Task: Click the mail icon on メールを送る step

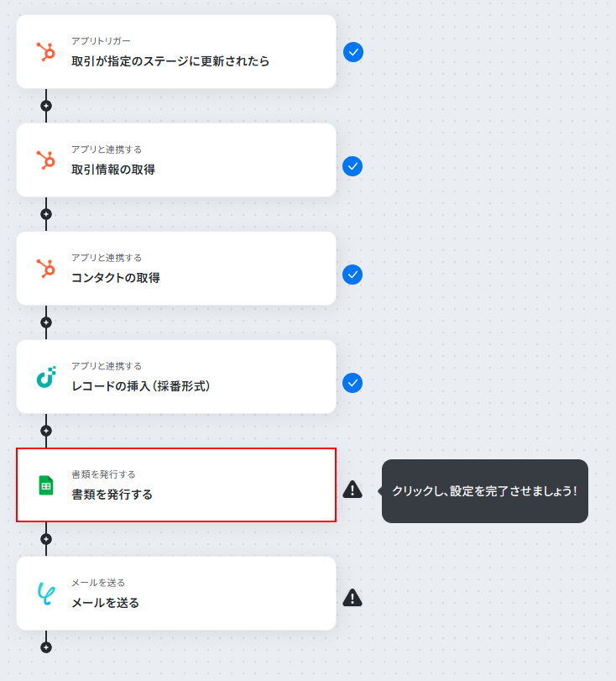Action: pyautogui.click(x=46, y=594)
